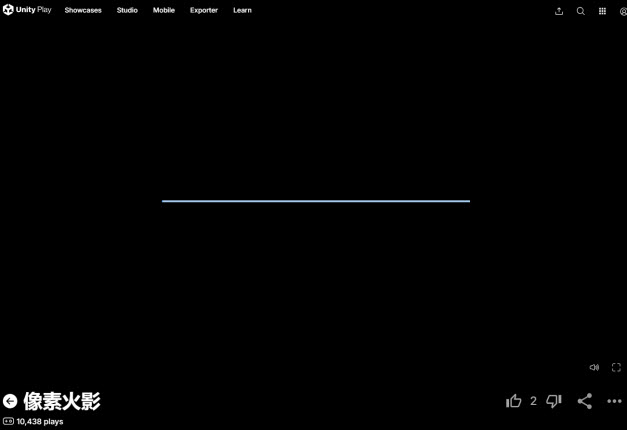The height and width of the screenshot is (430, 627).
Task: Click the game loading progress bar
Action: point(316,201)
